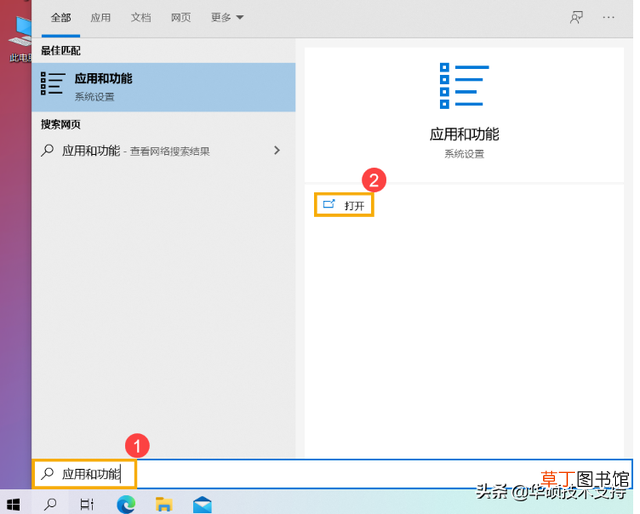Image resolution: width=640 pixels, height=514 pixels.
Task: Select the 全部 search tab
Action: (x=61, y=18)
